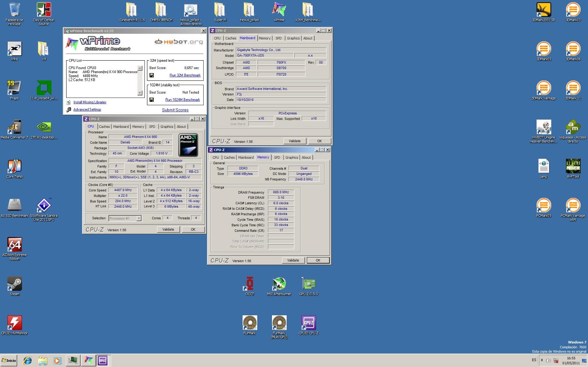Click the Inicio start button
The width and height of the screenshot is (588, 367).
point(9,360)
